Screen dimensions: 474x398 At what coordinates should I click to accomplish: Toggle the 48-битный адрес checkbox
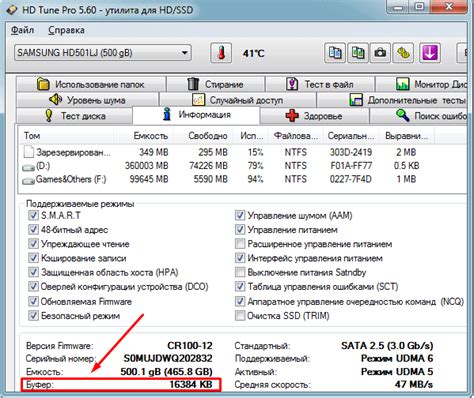tap(33, 230)
